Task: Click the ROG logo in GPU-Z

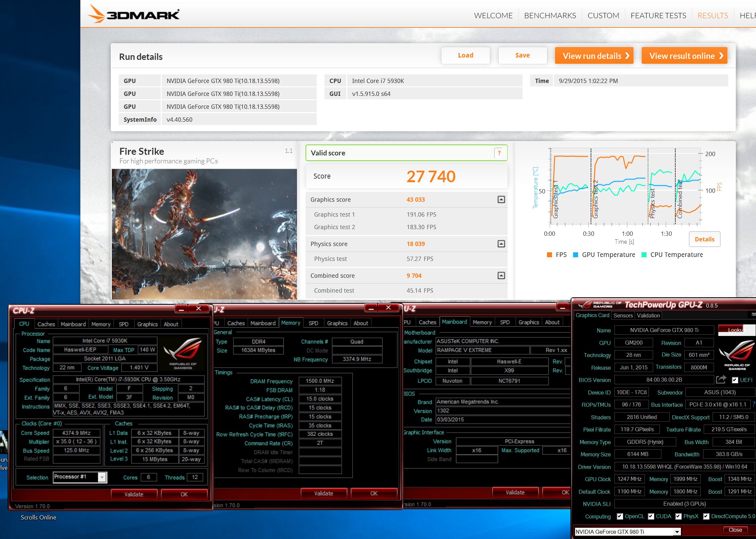Action: click(x=737, y=354)
